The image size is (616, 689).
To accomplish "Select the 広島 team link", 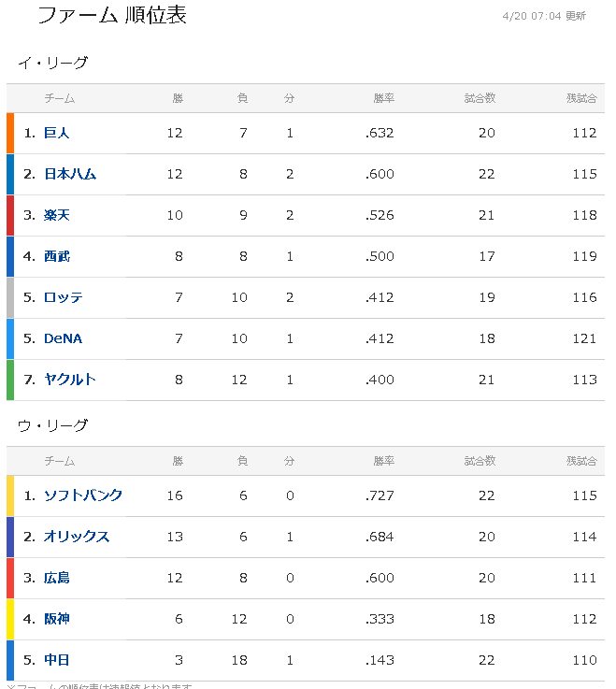I will pyautogui.click(x=57, y=578).
